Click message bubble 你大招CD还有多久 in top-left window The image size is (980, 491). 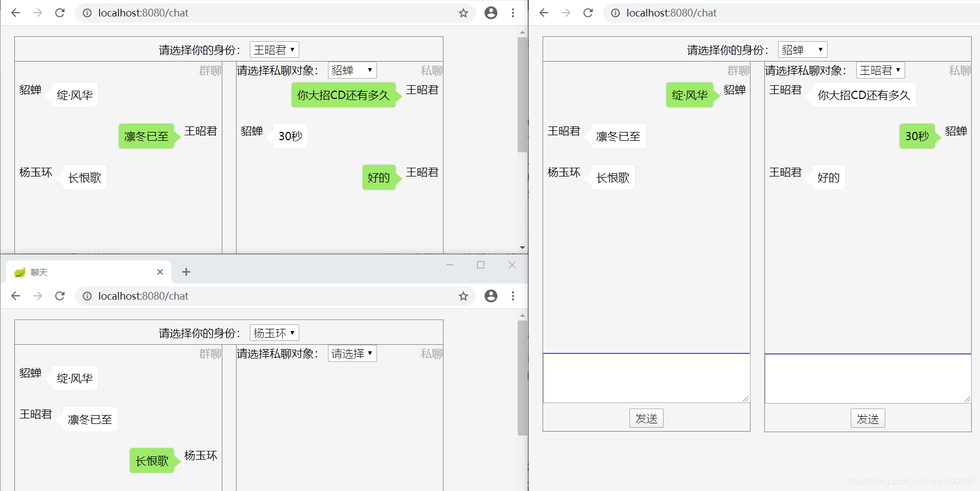pos(343,95)
